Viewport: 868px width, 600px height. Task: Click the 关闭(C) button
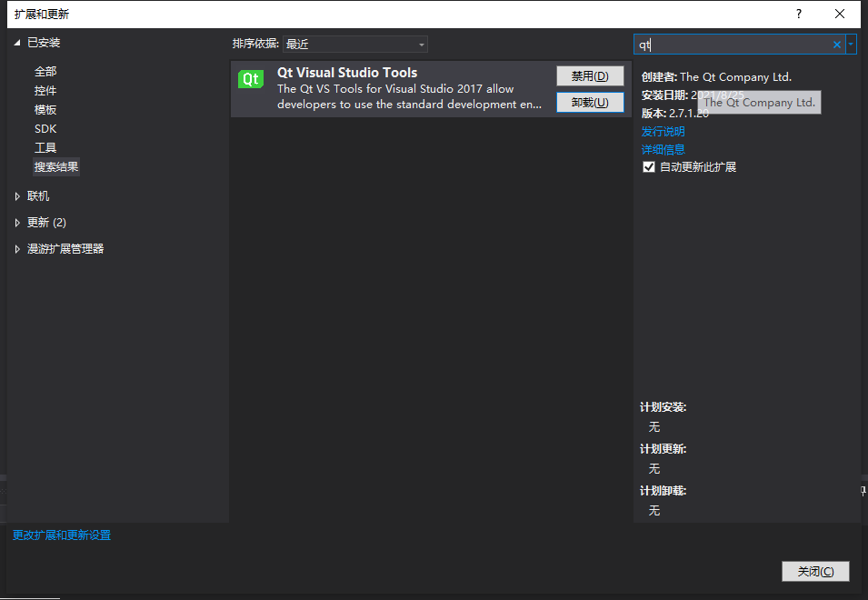815,571
